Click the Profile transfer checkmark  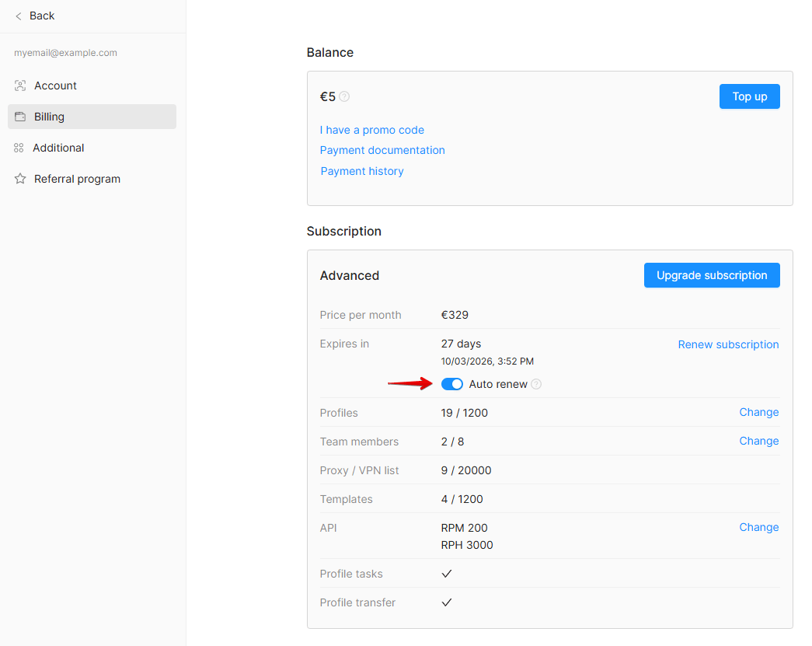[x=446, y=602]
